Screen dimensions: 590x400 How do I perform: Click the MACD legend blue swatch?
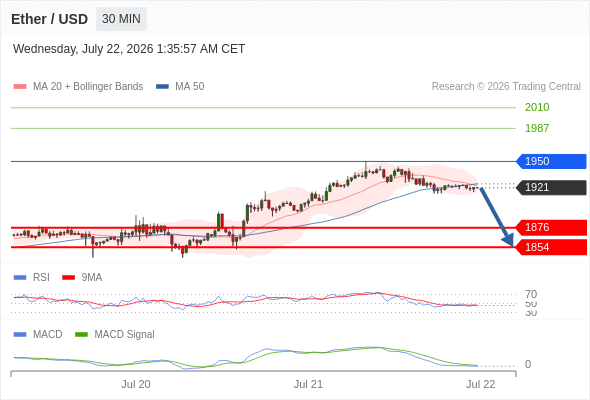pos(20,335)
